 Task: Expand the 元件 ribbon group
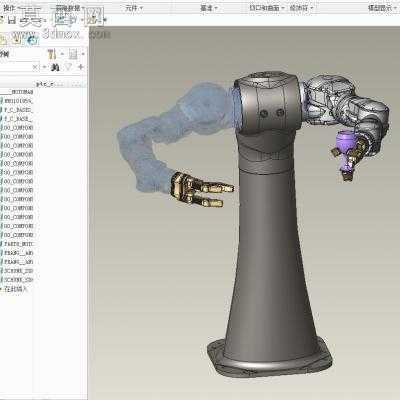134,8
